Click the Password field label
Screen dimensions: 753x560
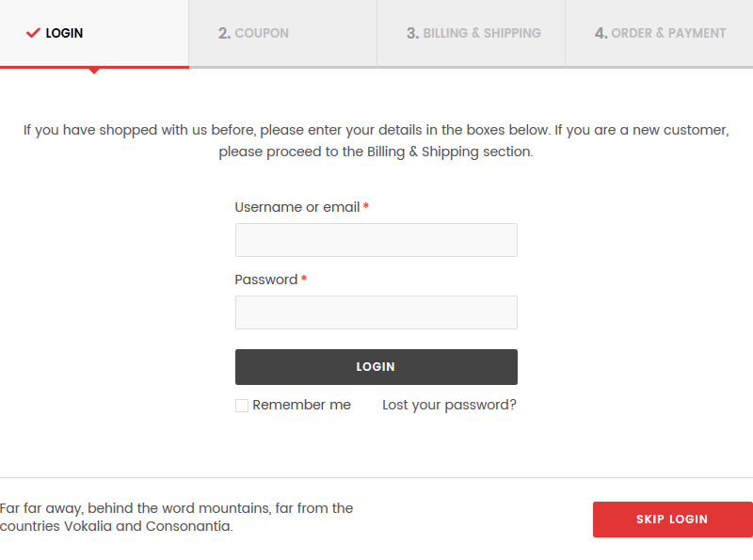266,280
